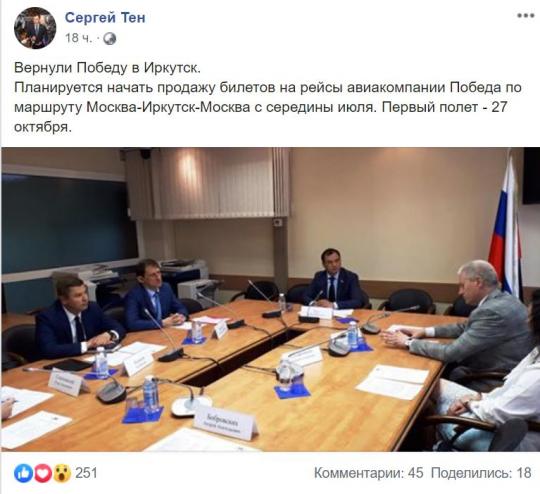The image size is (540, 494).
Task: Click the man seated at table head
Action: (333, 280)
